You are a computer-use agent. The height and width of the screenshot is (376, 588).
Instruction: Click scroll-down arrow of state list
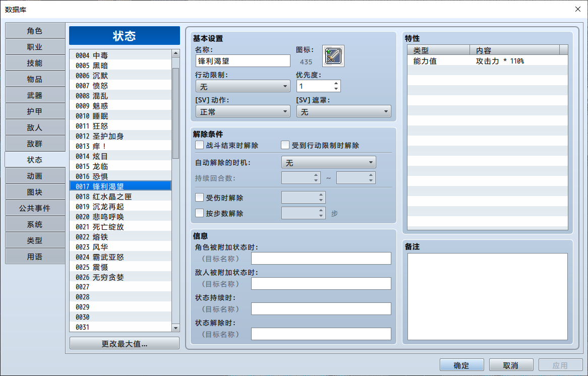click(x=175, y=328)
